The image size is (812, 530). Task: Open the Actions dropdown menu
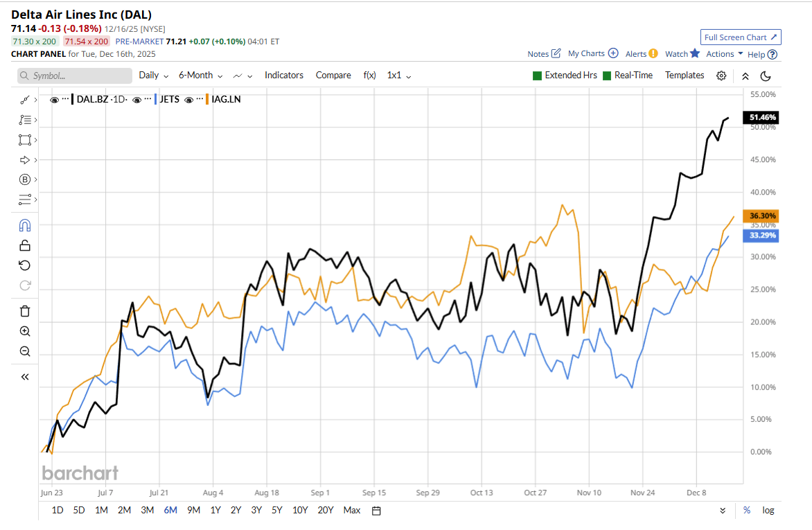pyautogui.click(x=724, y=54)
